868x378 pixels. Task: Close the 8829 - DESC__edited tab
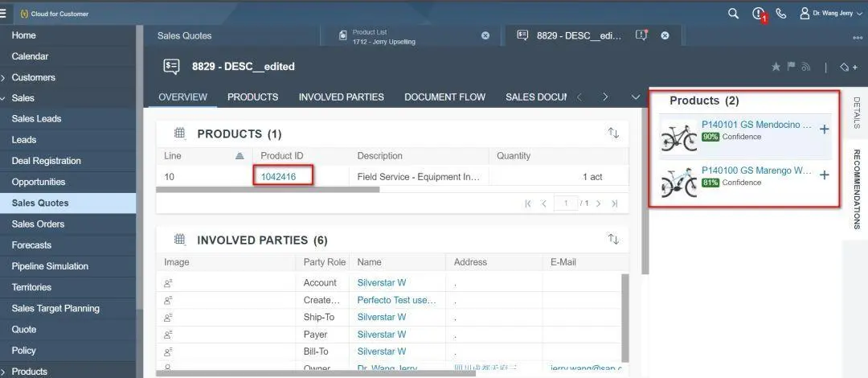tap(665, 35)
